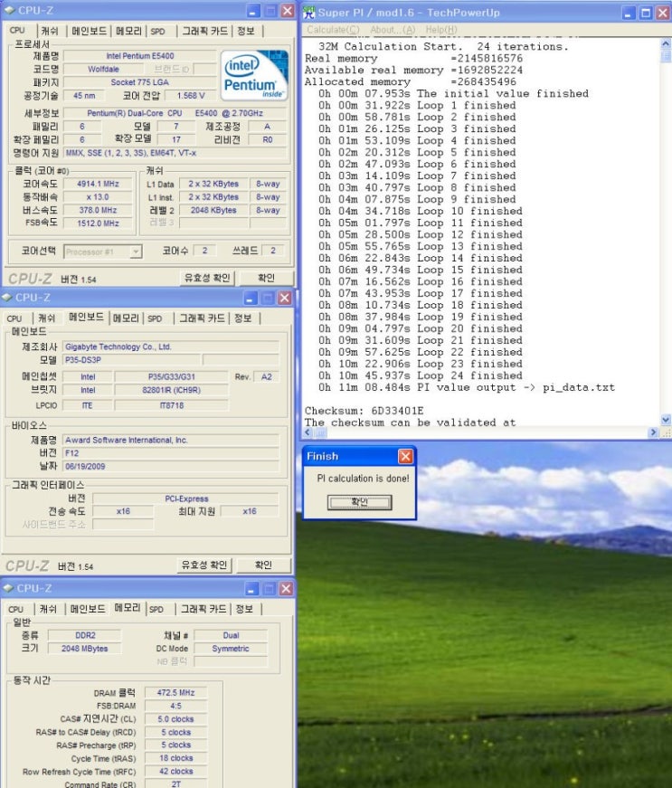672x788 pixels.
Task: Click the top CPU-Z window title icon
Action: (10, 10)
